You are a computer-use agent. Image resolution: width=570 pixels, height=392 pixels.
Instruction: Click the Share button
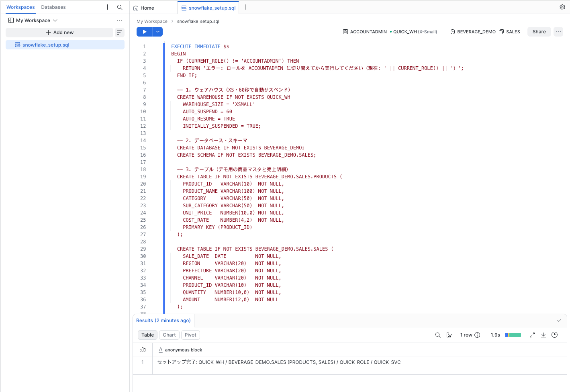pyautogui.click(x=539, y=32)
